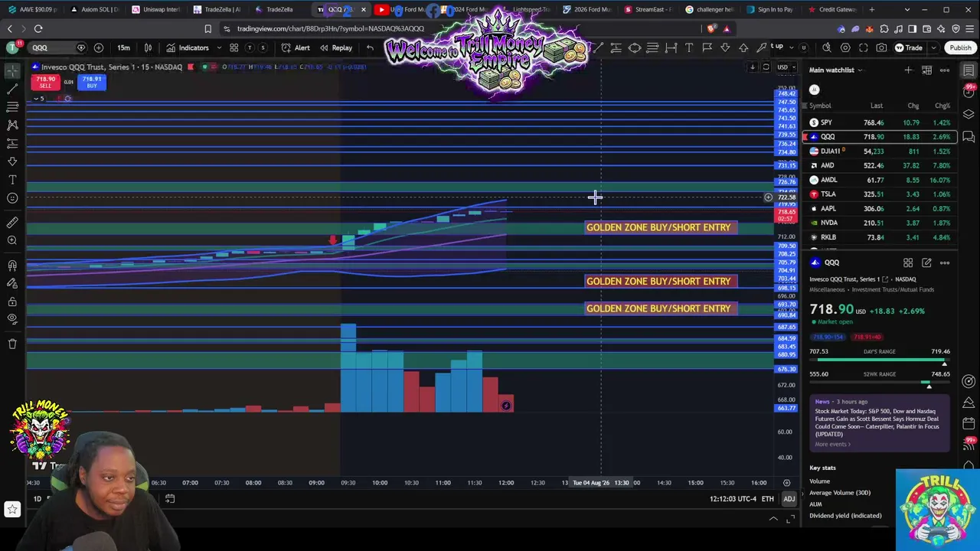Open the watchlist advanced view icon
Image resolution: width=980 pixels, height=551 pixels.
(926, 70)
